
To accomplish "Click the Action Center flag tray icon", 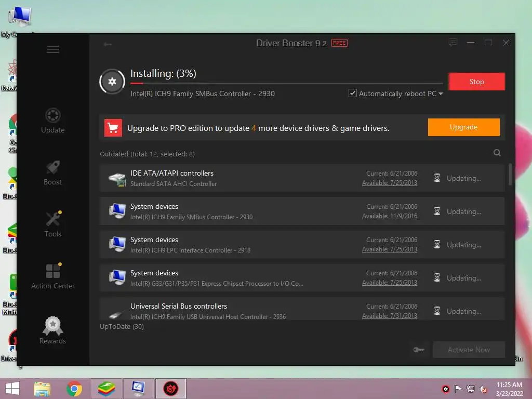I will 458,389.
